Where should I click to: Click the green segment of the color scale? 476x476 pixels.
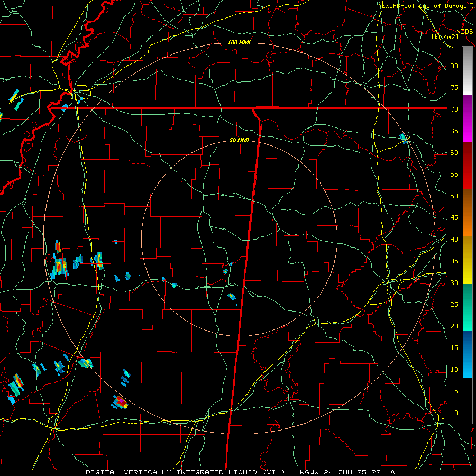click(467, 307)
